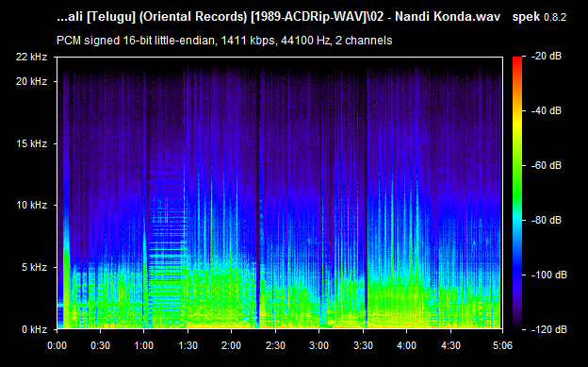Click the 10 kHz frequency axis label
Screen dimensions: 588x367
31,205
